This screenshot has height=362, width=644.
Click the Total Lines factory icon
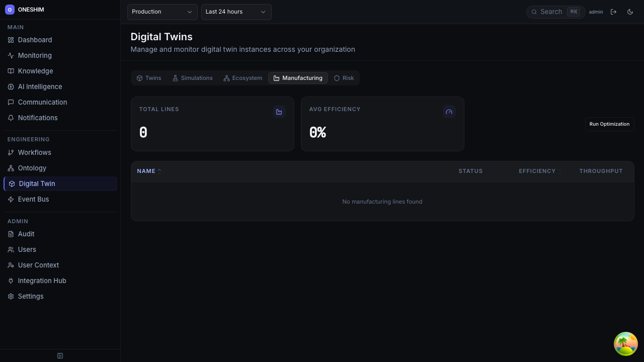[x=279, y=112]
